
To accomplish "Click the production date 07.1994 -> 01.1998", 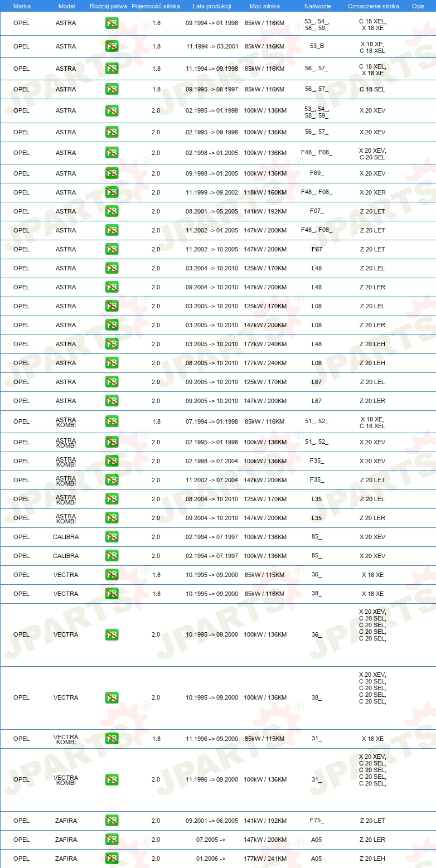I will [212, 421].
